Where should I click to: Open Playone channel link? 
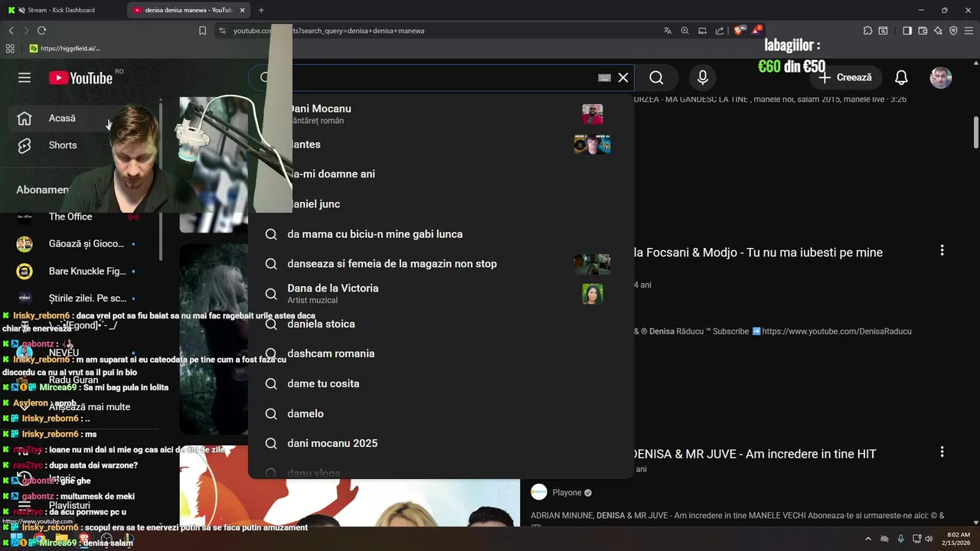coord(567,493)
